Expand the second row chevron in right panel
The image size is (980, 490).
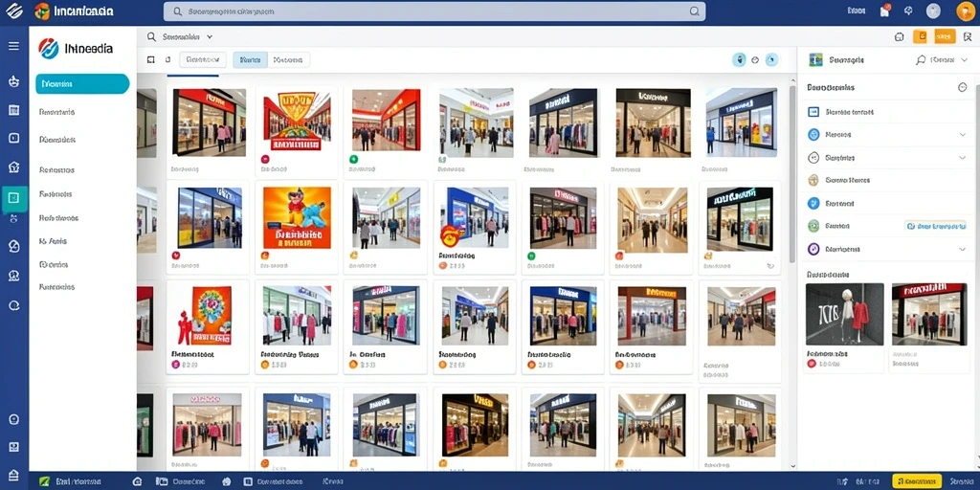point(963,134)
